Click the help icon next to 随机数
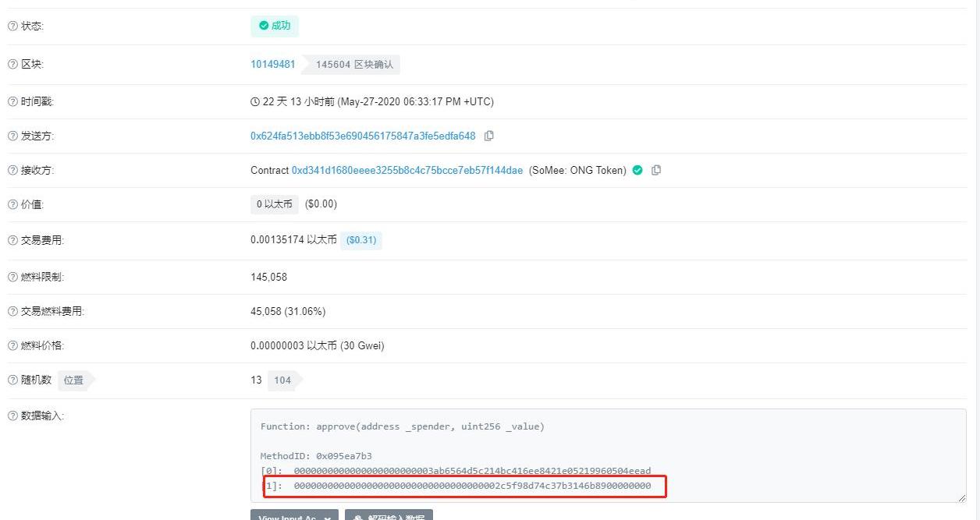 coord(12,380)
